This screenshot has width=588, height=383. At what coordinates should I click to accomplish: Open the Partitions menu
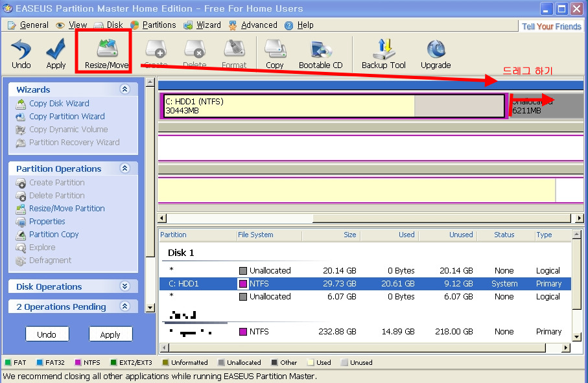(x=159, y=25)
